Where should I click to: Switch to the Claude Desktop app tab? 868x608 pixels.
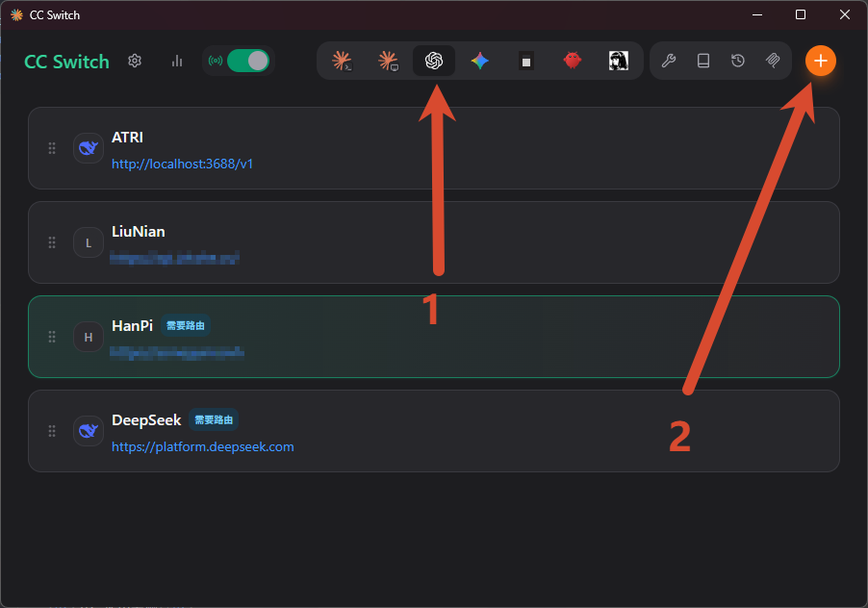point(388,61)
